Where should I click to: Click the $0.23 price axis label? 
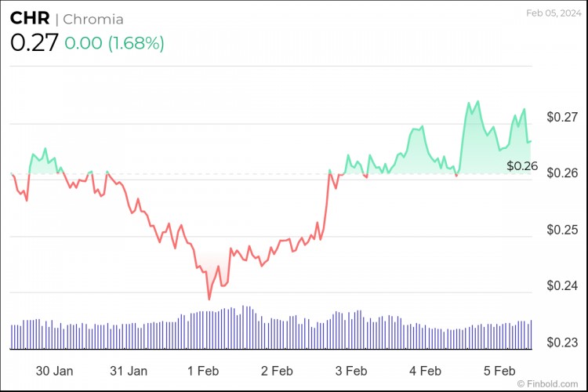point(562,343)
